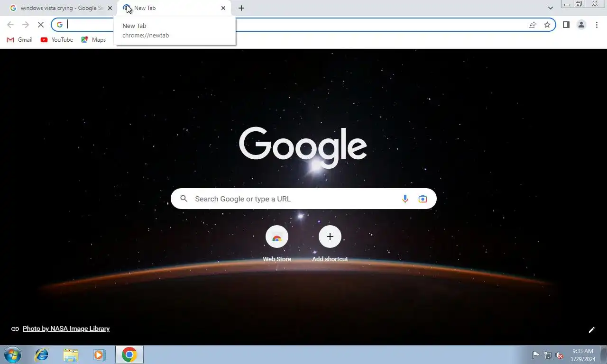Open the YouTube bookmark
The width and height of the screenshot is (607, 364).
57,40
